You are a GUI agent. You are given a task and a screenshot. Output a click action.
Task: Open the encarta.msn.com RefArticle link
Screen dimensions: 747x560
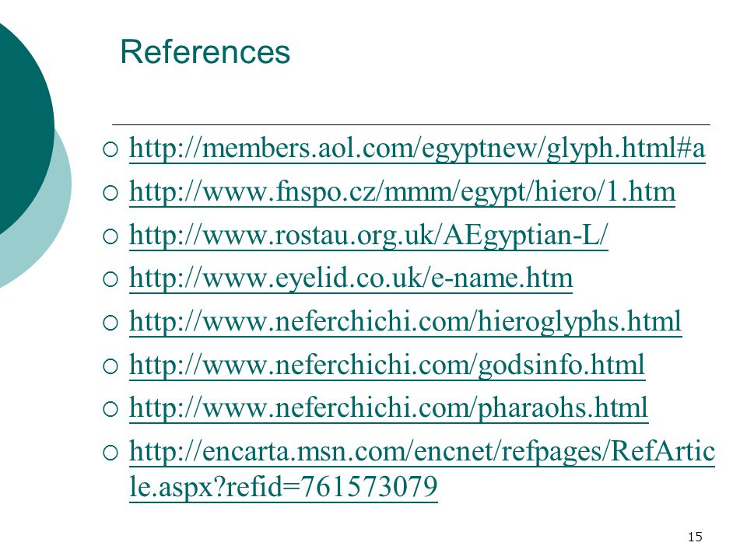click(422, 469)
